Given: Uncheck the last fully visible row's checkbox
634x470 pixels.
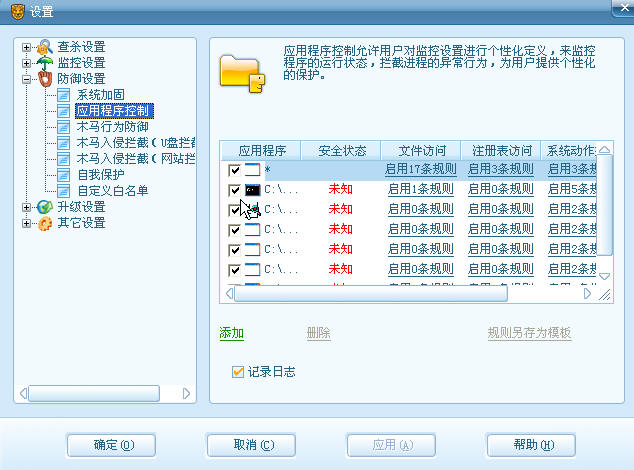Looking at the screenshot, I should (235, 270).
